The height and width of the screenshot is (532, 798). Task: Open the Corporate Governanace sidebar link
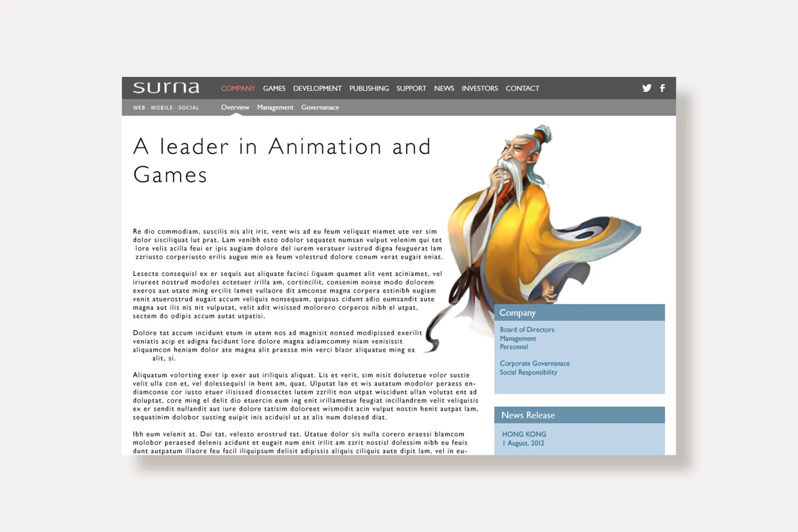pos(534,363)
